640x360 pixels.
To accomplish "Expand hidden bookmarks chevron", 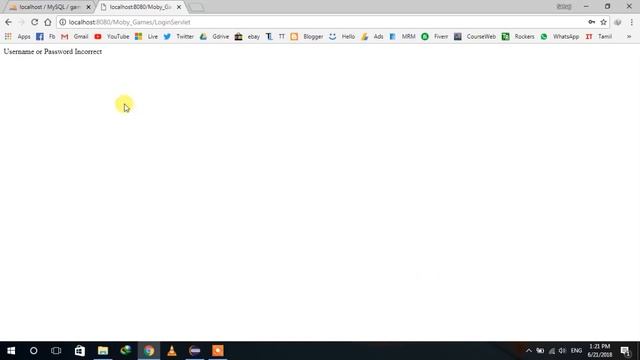I will coord(629,36).
